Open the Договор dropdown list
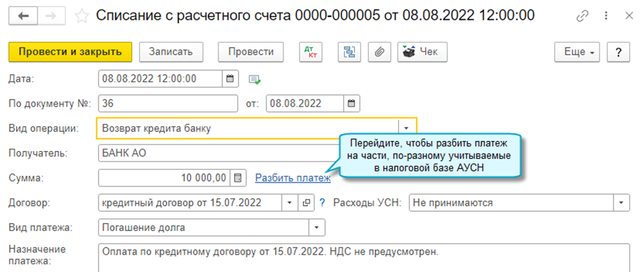Viewport: 644px width, 272px height. point(290,203)
